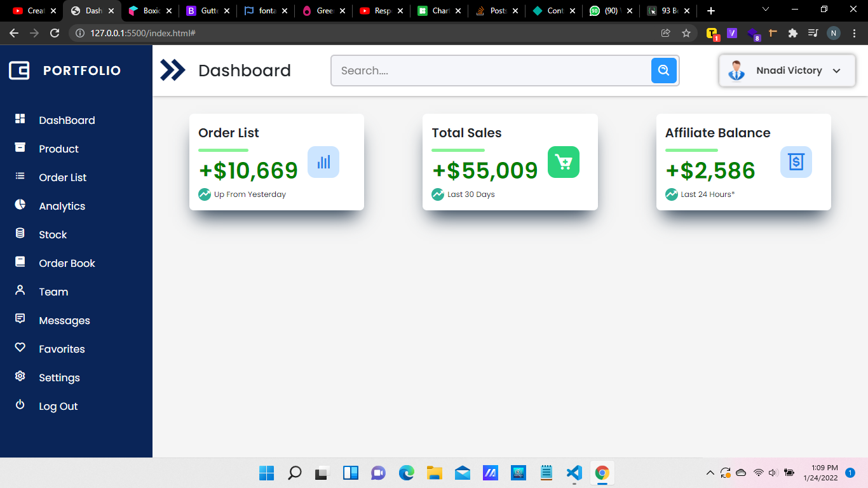This screenshot has height=488, width=868.
Task: Click the +$55,009 sales figure
Action: click(485, 170)
